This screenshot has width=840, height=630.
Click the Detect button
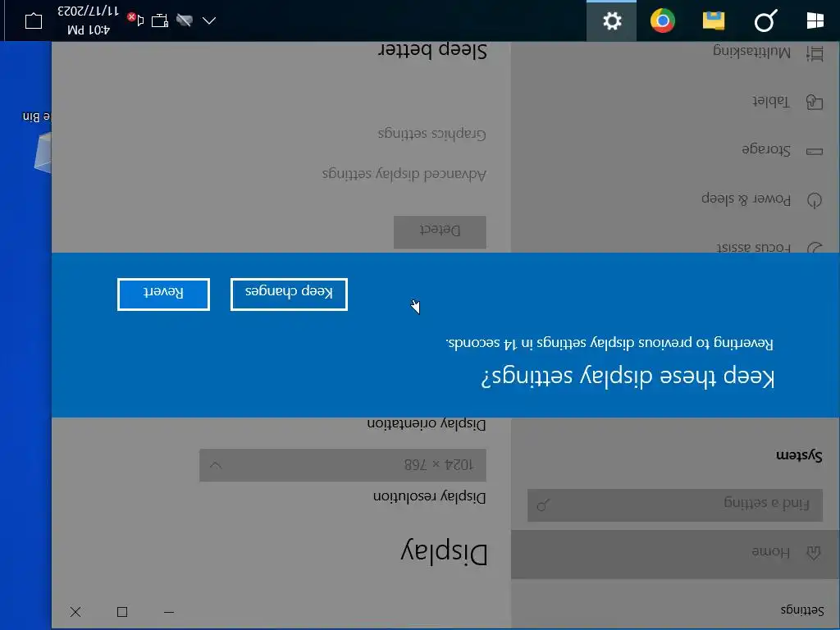(x=440, y=232)
